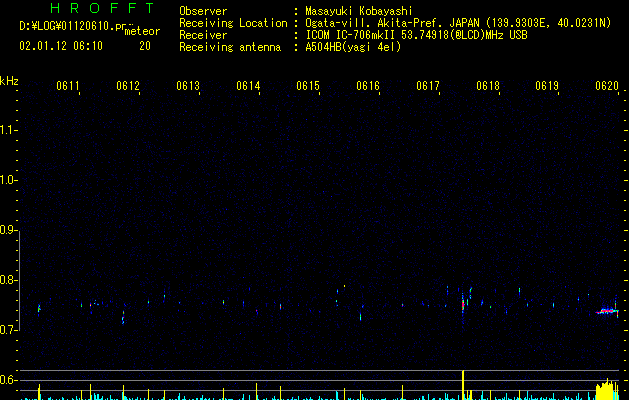Click the 'Observer' field label

(x=203, y=11)
